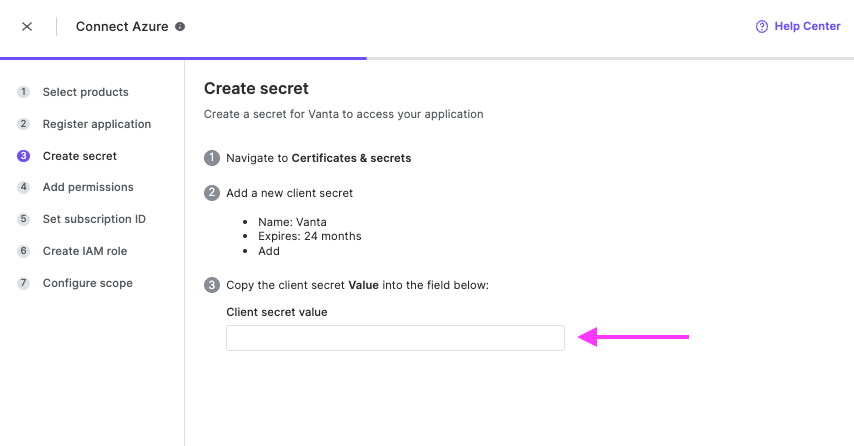
Task: Click the purple progress bar at top
Action: (x=184, y=58)
